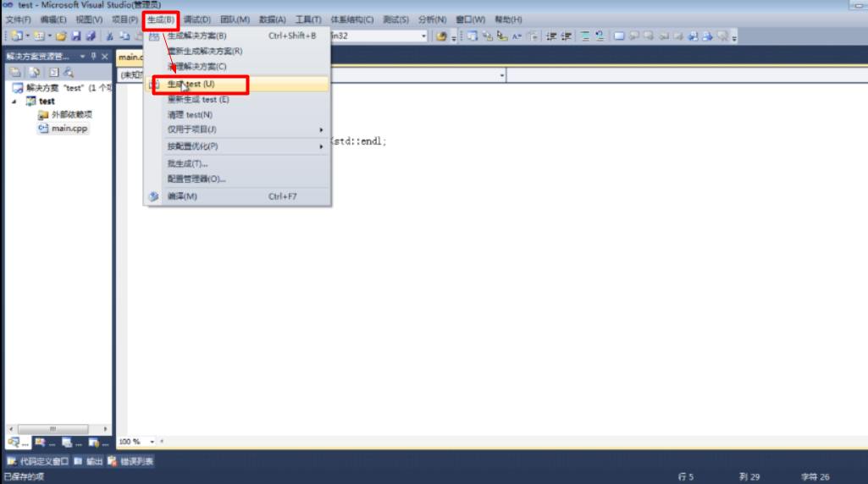This screenshot has width=868, height=484.
Task: Open the 视图(V) menu
Action: click(89, 19)
